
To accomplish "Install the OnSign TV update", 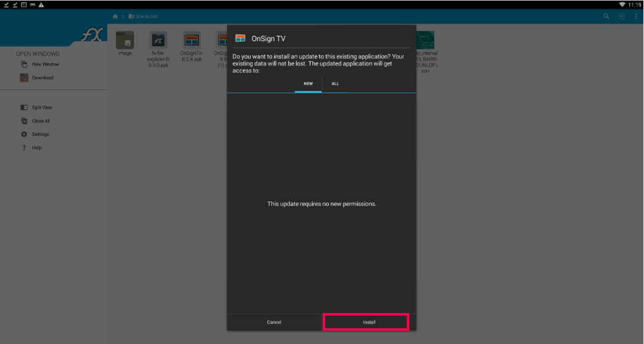I will tap(369, 322).
